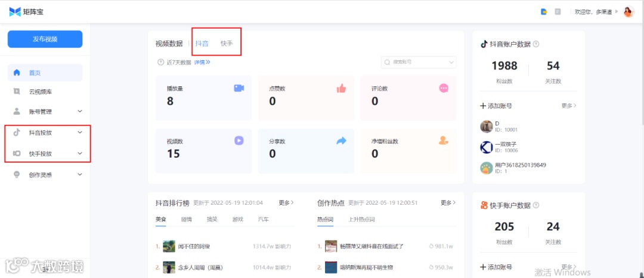Image resolution: width=644 pixels, height=278 pixels.
Task: Click the 分享数 share arrow icon
Action: pos(341,140)
